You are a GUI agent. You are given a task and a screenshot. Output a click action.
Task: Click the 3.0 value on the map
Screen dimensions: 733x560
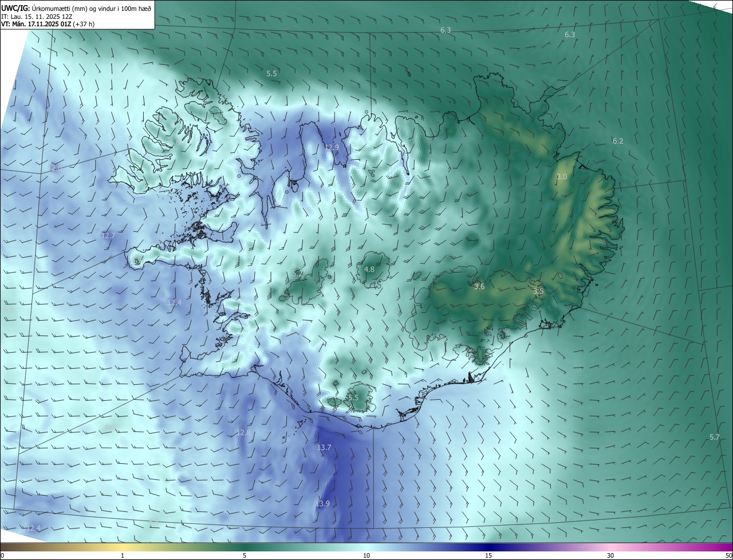(x=562, y=176)
